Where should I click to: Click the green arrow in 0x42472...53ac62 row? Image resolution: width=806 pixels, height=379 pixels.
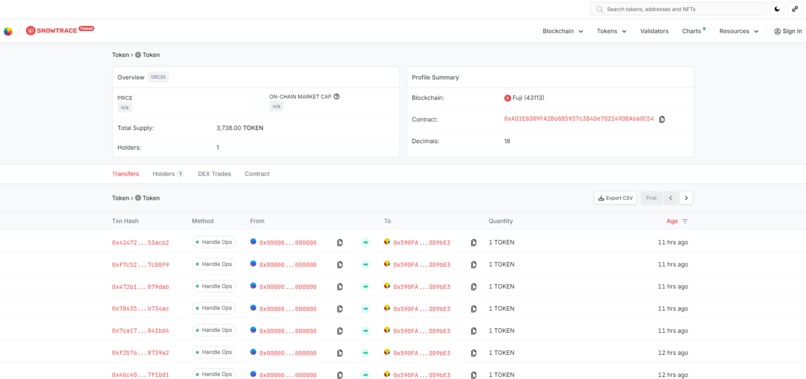tap(365, 243)
